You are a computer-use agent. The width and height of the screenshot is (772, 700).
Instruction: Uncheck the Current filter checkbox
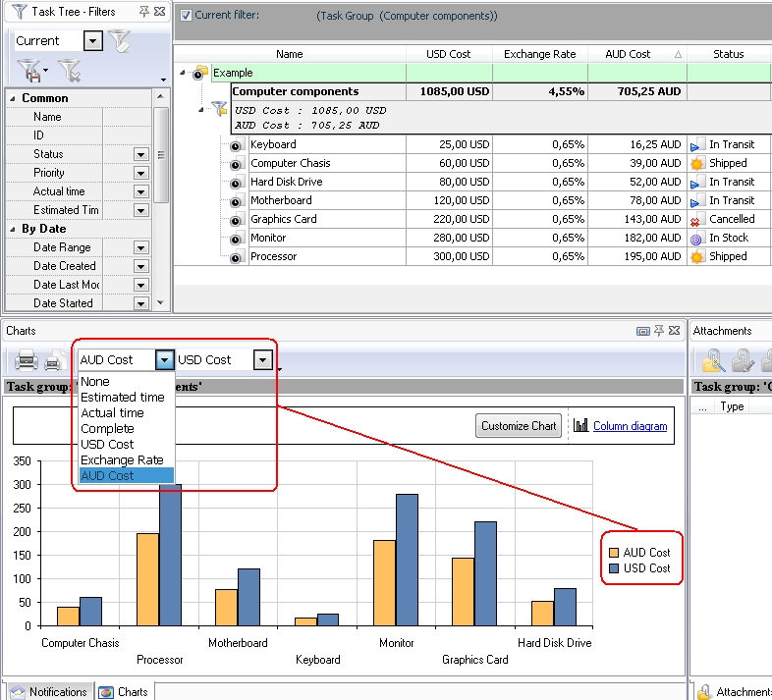pyautogui.click(x=187, y=16)
